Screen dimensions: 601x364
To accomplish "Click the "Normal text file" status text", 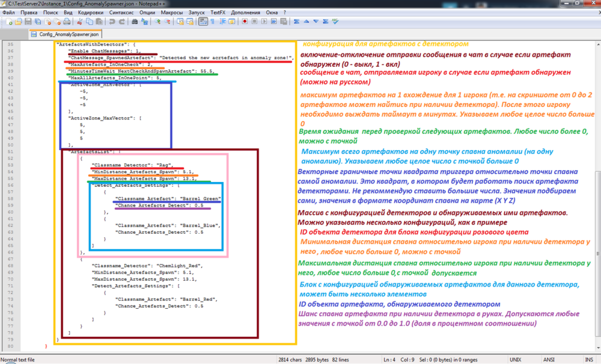I will (17, 360).
